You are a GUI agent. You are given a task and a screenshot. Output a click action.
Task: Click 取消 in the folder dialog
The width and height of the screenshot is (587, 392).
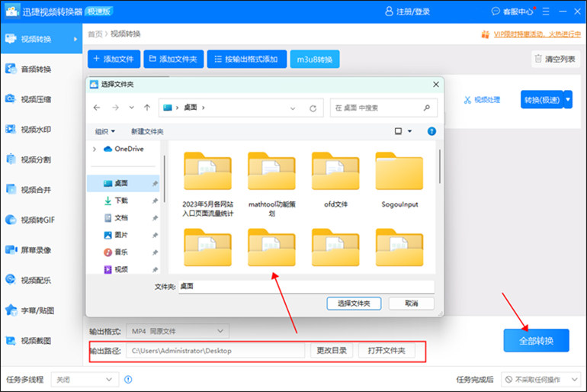click(x=411, y=304)
